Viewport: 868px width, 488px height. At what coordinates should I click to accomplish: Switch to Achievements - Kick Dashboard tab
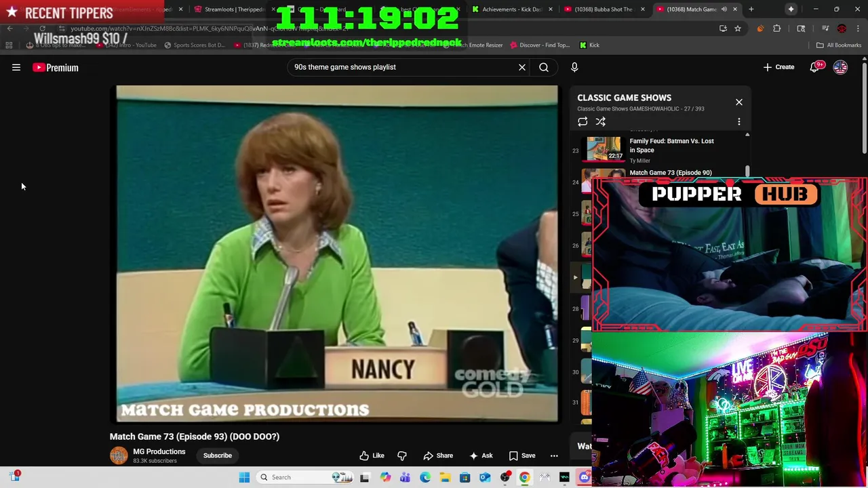coord(512,9)
